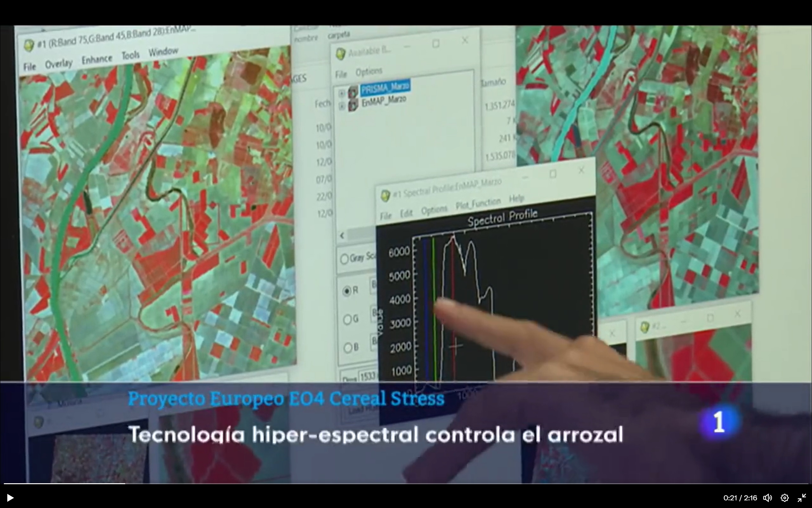Click the blue band marker line in plot
The height and width of the screenshot is (508, 812).
[x=426, y=309]
